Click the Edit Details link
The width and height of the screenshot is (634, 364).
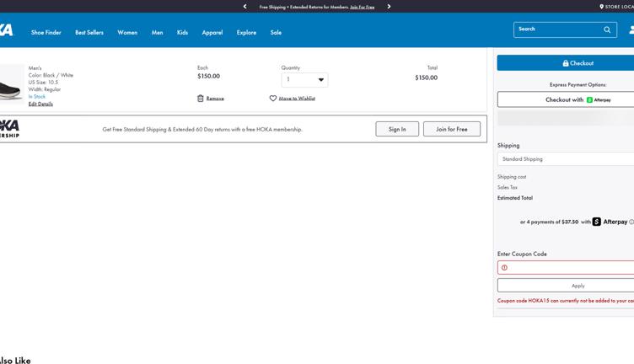pos(40,104)
